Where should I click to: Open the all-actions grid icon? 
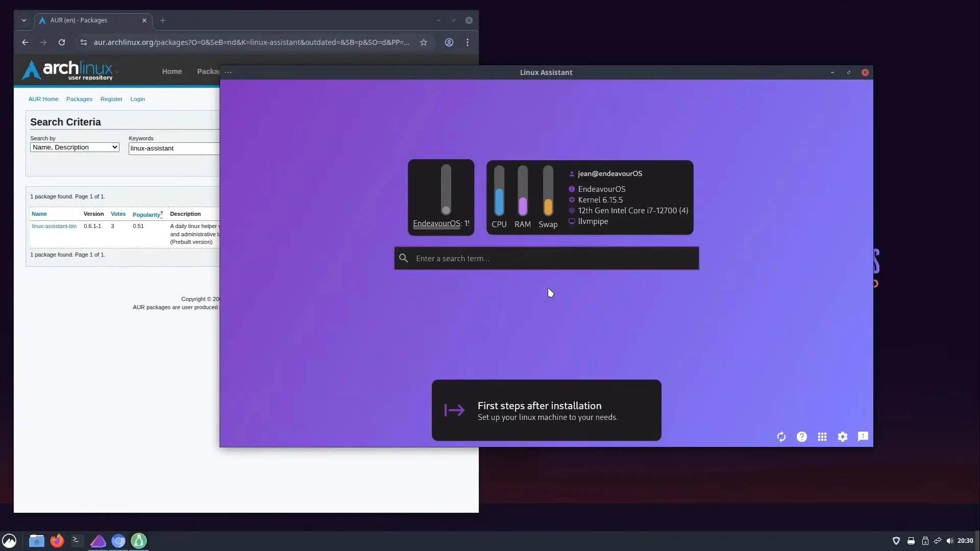[822, 437]
